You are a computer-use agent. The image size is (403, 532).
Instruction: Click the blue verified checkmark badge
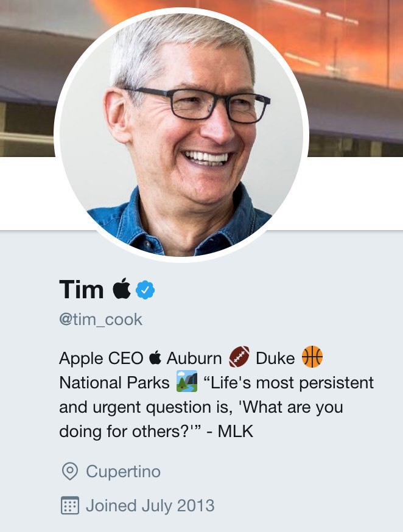tap(145, 290)
